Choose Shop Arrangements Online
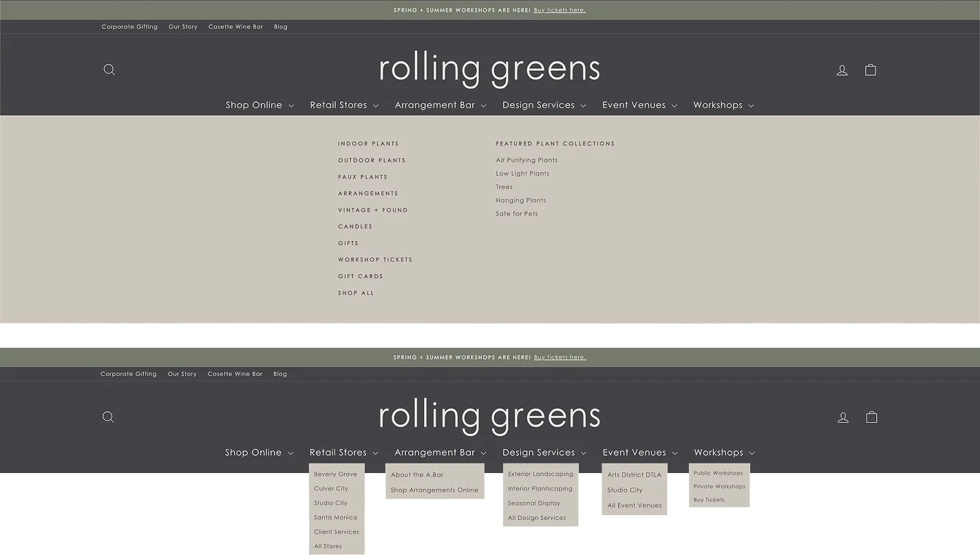980x555 pixels. coord(434,490)
